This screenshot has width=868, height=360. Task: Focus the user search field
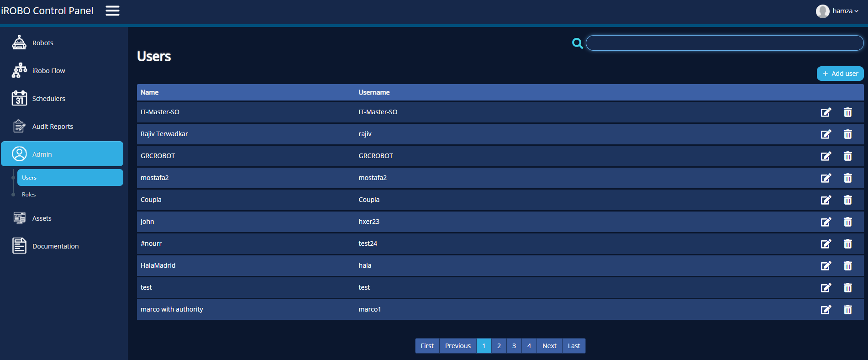tap(724, 43)
